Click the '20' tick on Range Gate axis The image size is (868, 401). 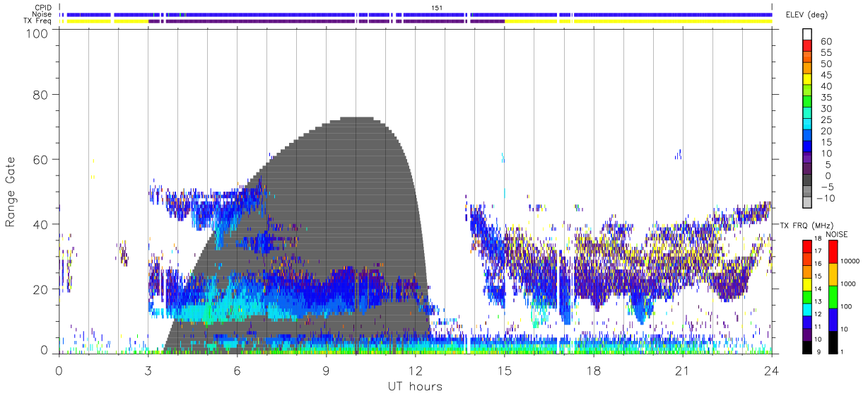[x=40, y=289]
